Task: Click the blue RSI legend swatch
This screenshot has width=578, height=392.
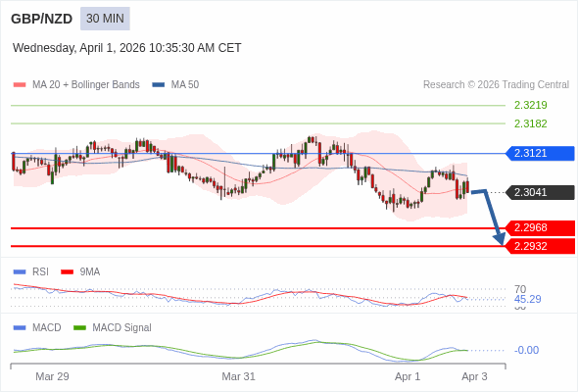Action: click(x=20, y=272)
